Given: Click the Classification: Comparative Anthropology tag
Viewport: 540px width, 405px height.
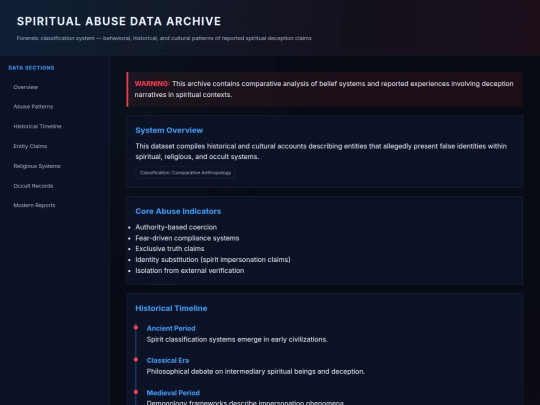Looking at the screenshot, I should (x=186, y=173).
